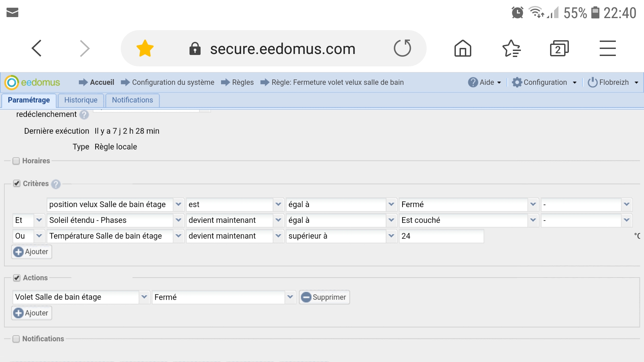Click the temperature value field containing 24
The image size is (644, 362).
441,236
